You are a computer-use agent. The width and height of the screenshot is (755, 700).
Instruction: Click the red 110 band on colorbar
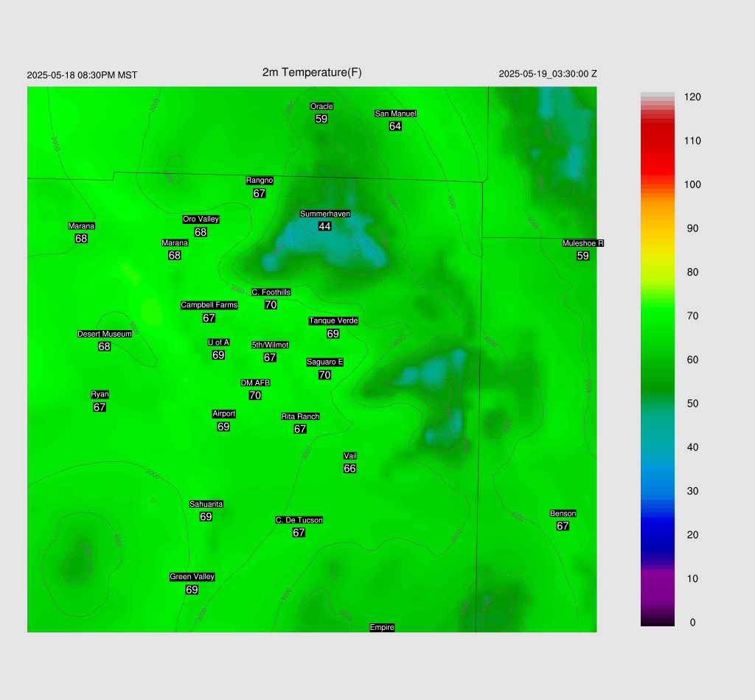[657, 141]
